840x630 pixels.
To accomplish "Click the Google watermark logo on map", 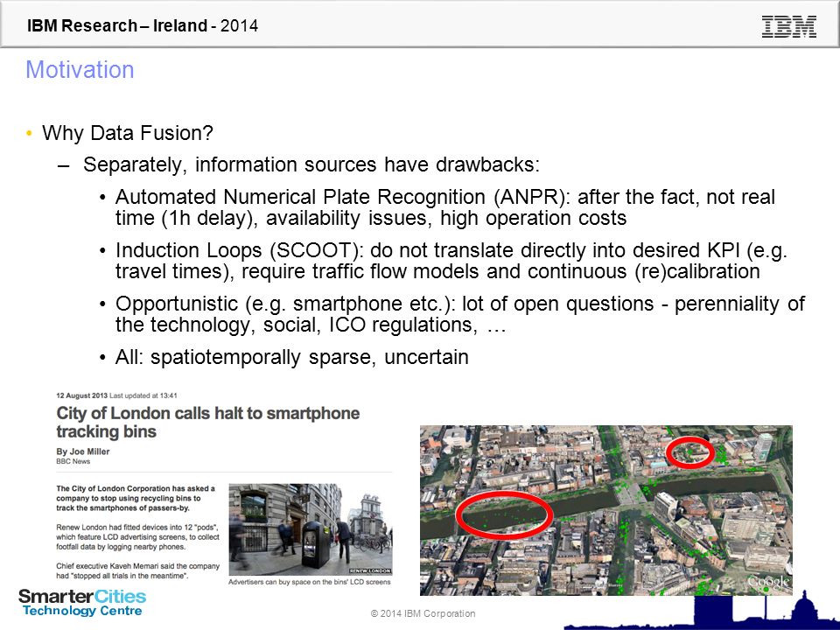I will click(769, 583).
